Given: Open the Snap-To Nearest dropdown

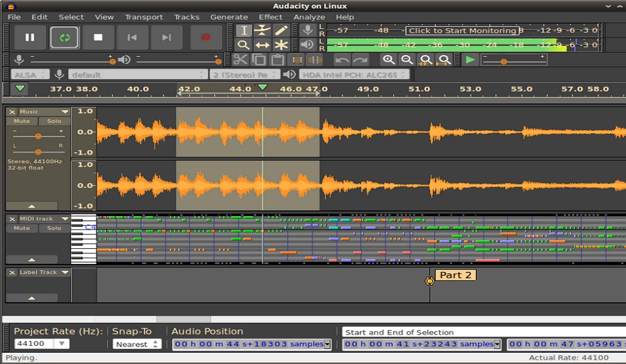Looking at the screenshot, I should (x=136, y=344).
